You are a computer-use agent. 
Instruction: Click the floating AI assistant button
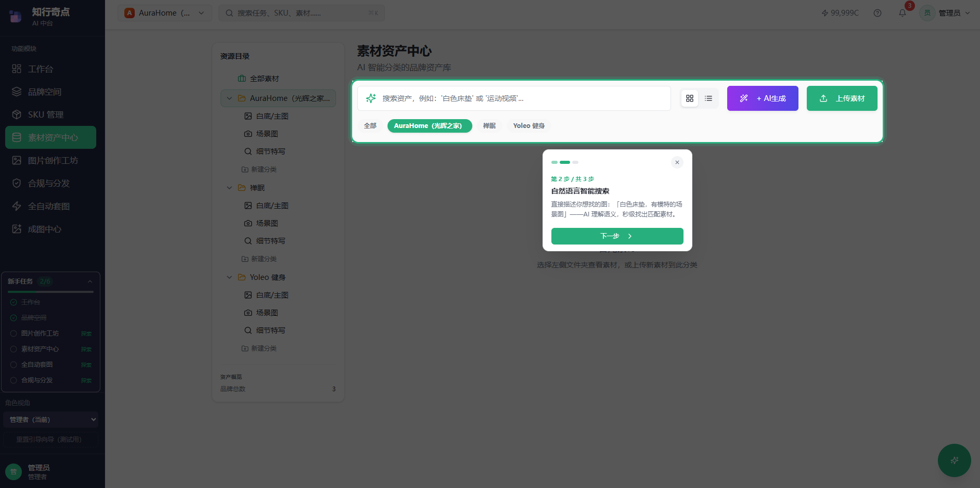coord(954,460)
